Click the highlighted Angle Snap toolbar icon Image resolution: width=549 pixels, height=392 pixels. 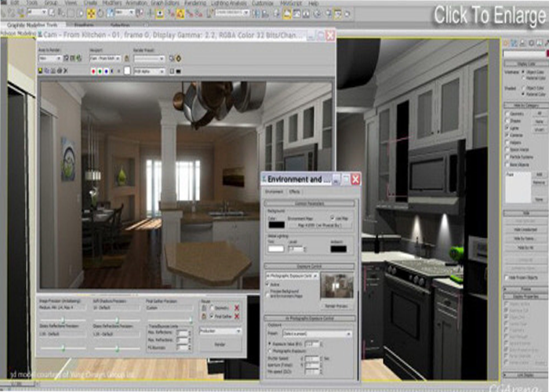[180, 13]
